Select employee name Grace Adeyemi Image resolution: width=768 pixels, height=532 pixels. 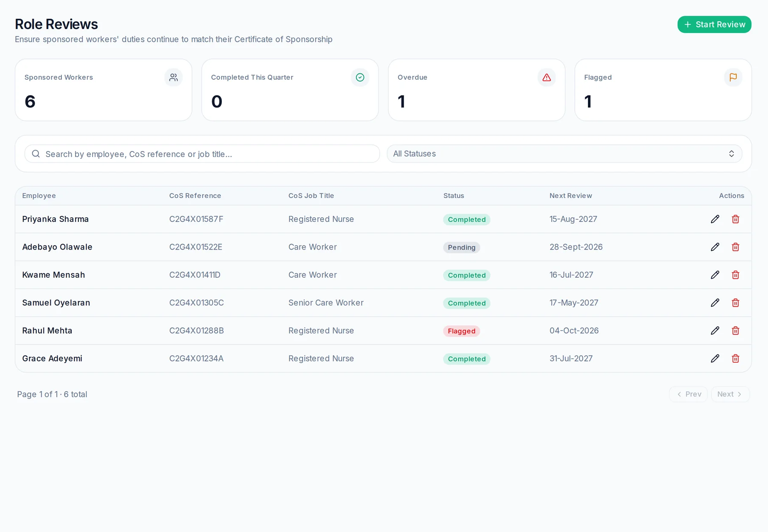pos(52,359)
